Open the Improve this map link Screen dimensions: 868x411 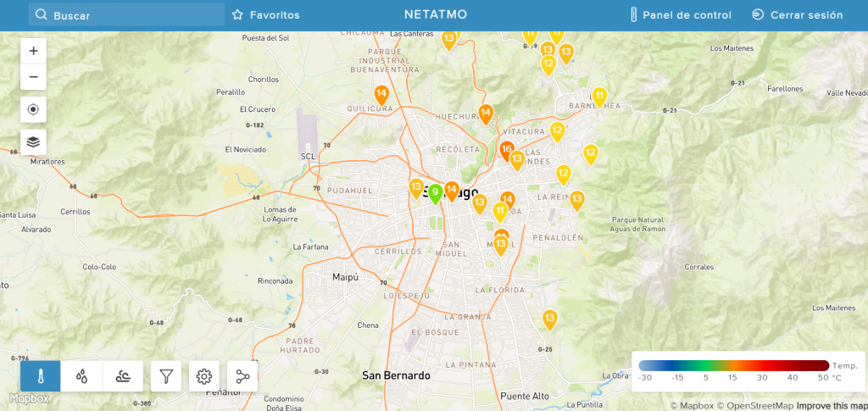click(x=831, y=406)
